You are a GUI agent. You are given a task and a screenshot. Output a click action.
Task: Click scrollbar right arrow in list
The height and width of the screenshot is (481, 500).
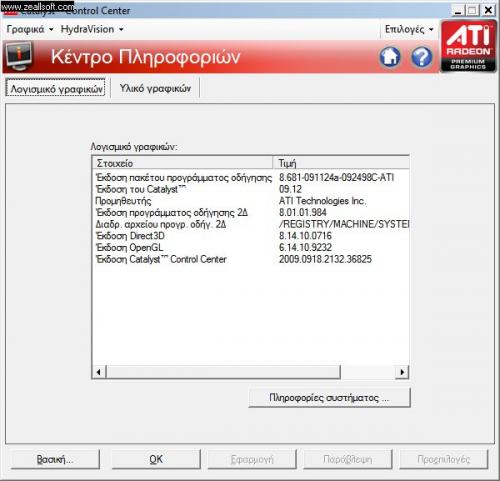402,372
